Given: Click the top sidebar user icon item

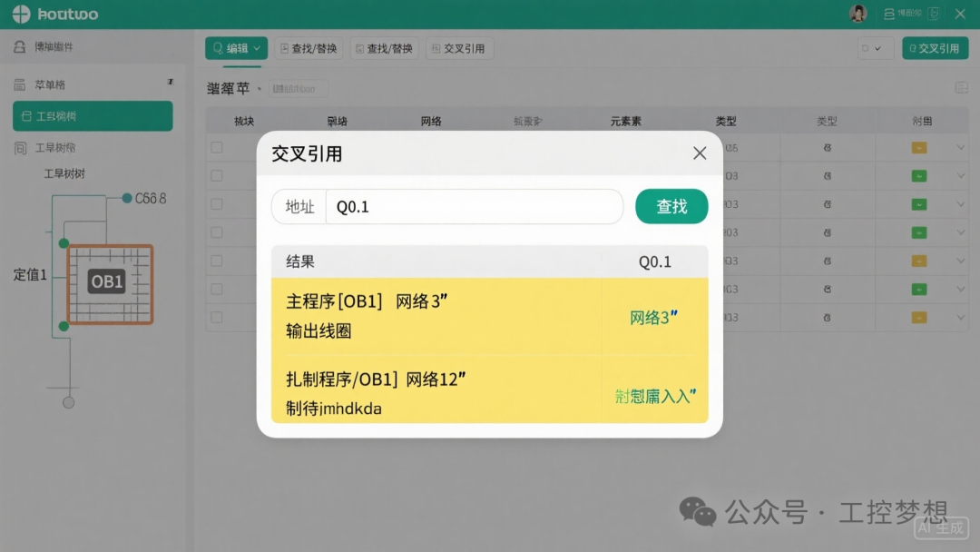Looking at the screenshot, I should tap(20, 47).
